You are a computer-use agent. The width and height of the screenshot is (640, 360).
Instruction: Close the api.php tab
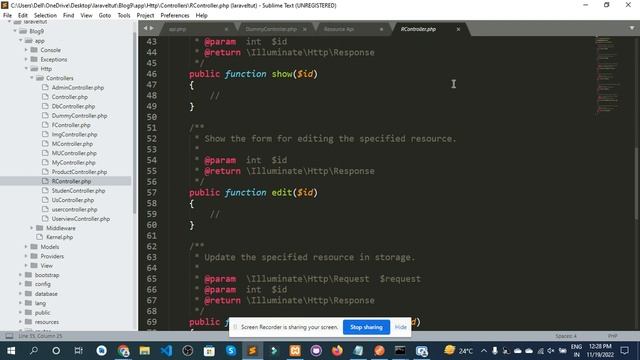click(x=226, y=29)
